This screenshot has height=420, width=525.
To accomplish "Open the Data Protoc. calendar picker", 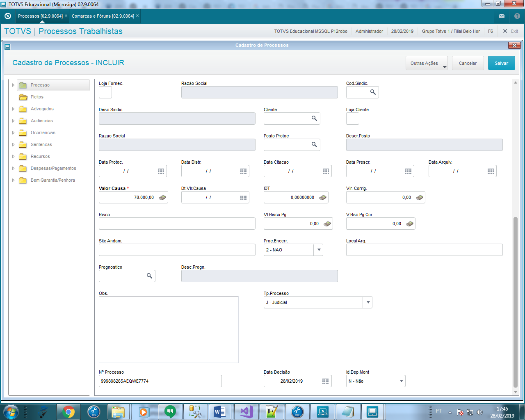I will 161,171.
